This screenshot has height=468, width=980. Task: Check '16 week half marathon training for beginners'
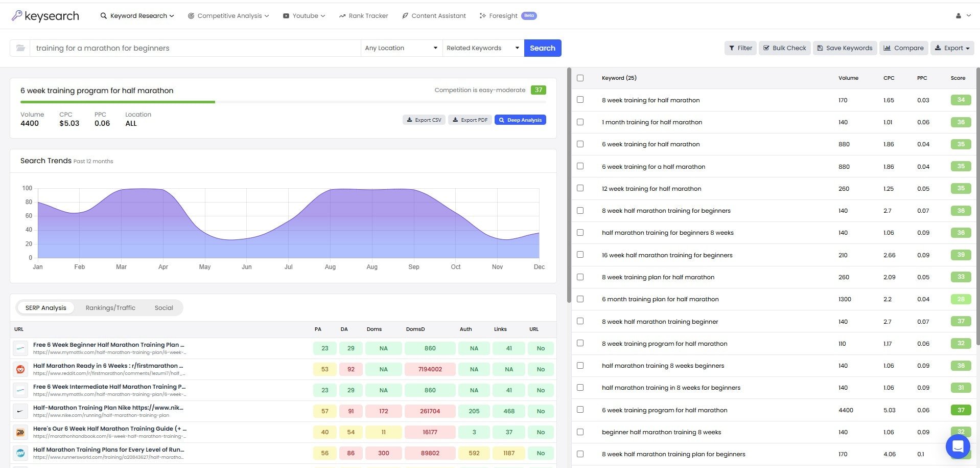click(580, 255)
